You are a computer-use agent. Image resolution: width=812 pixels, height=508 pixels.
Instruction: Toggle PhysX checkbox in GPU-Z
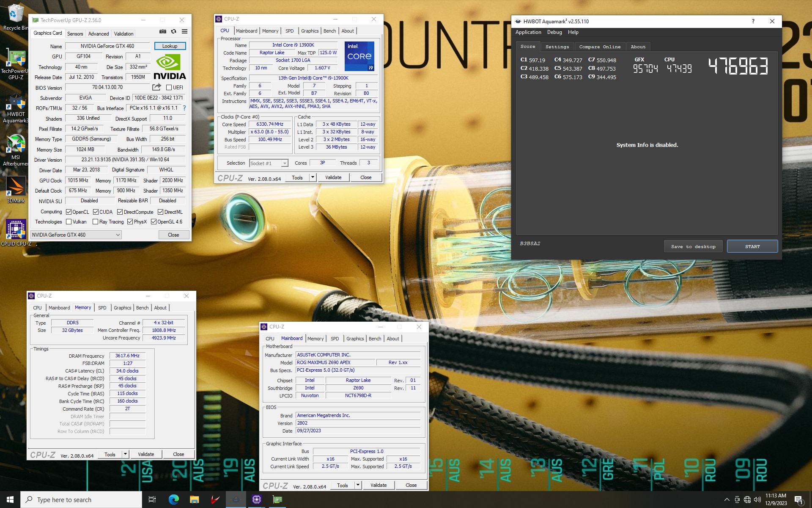130,222
